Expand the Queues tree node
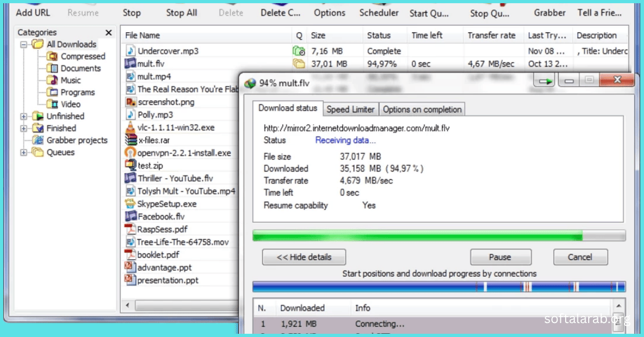 click(24, 152)
